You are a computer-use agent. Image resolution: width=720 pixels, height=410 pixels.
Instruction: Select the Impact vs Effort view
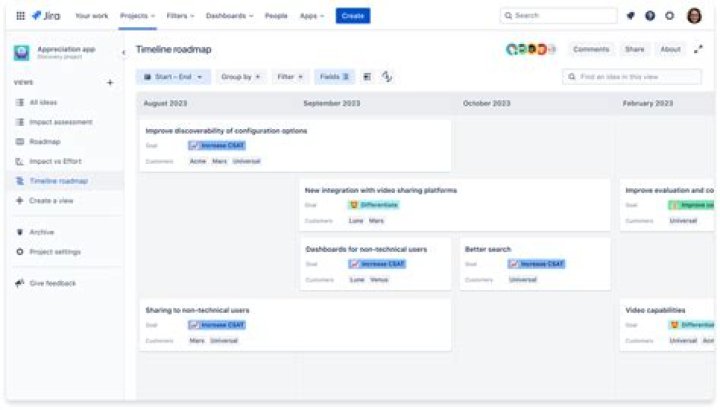click(x=55, y=161)
